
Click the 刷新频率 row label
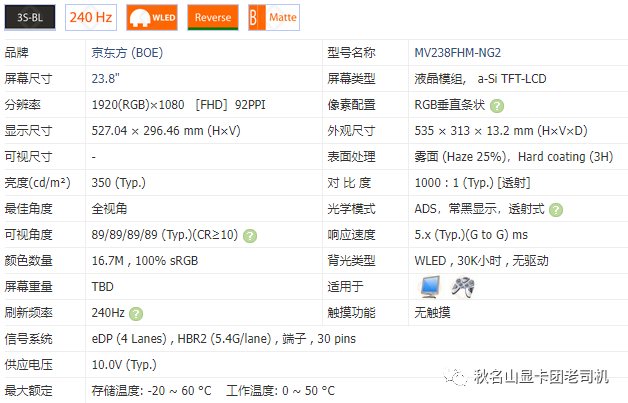pyautogui.click(x=28, y=312)
